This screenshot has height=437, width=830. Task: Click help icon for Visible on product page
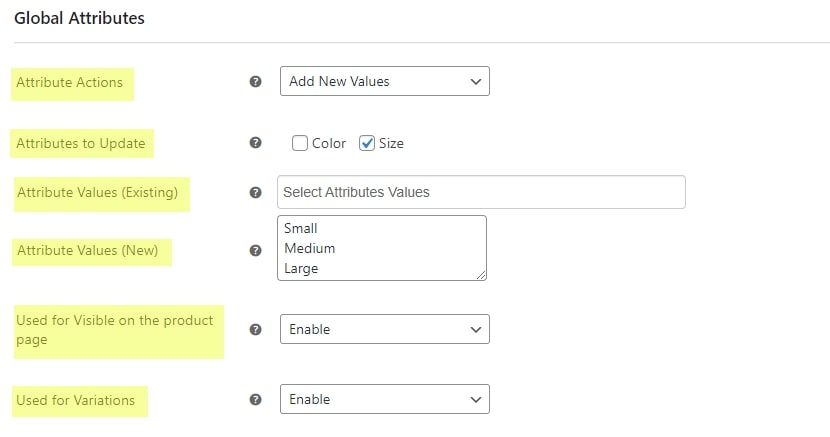pyautogui.click(x=255, y=329)
